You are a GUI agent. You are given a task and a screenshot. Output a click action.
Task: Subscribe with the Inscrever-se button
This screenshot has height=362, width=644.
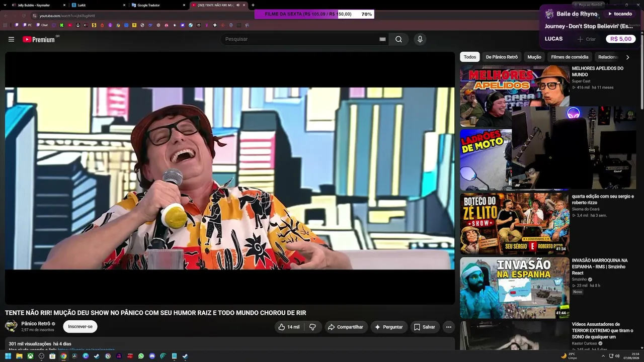tap(80, 327)
